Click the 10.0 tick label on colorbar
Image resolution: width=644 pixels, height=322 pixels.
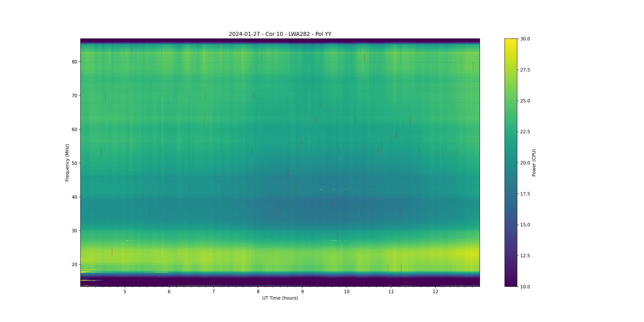[525, 287]
